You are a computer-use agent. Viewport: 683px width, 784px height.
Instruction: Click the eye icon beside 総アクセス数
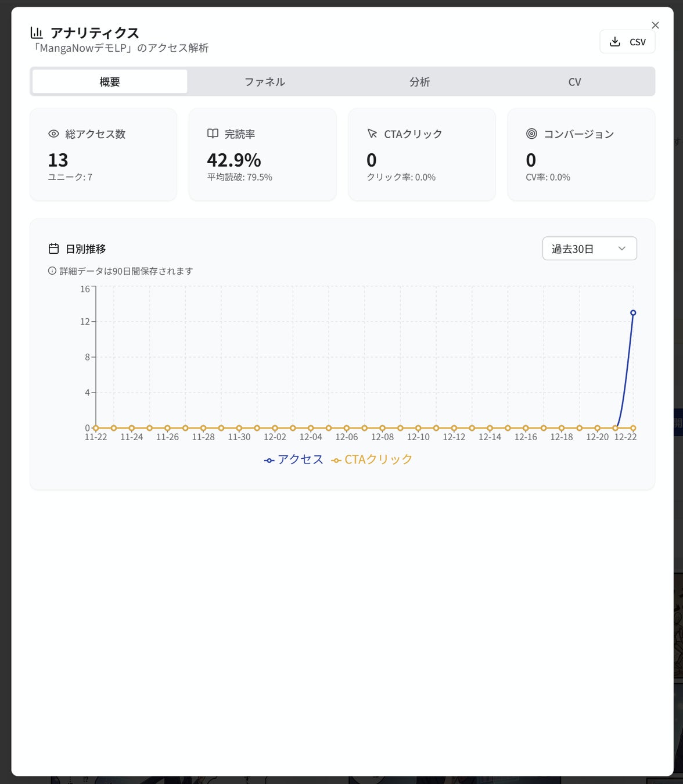[x=53, y=134]
